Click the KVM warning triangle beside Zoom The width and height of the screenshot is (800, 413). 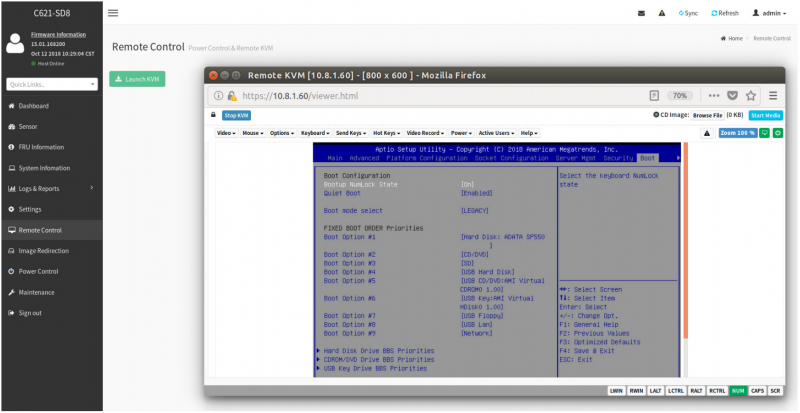click(706, 133)
